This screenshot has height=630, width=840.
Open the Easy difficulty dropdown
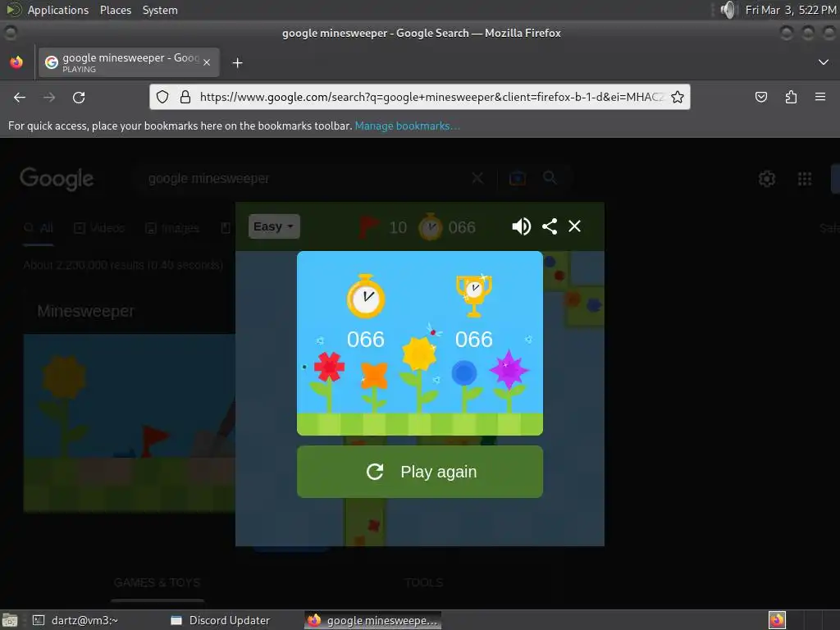(274, 226)
